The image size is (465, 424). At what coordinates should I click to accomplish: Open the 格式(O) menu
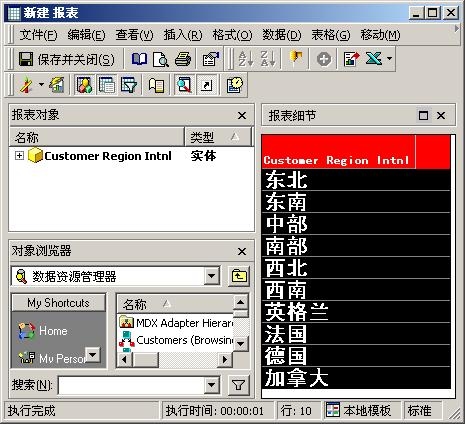pyautogui.click(x=232, y=35)
